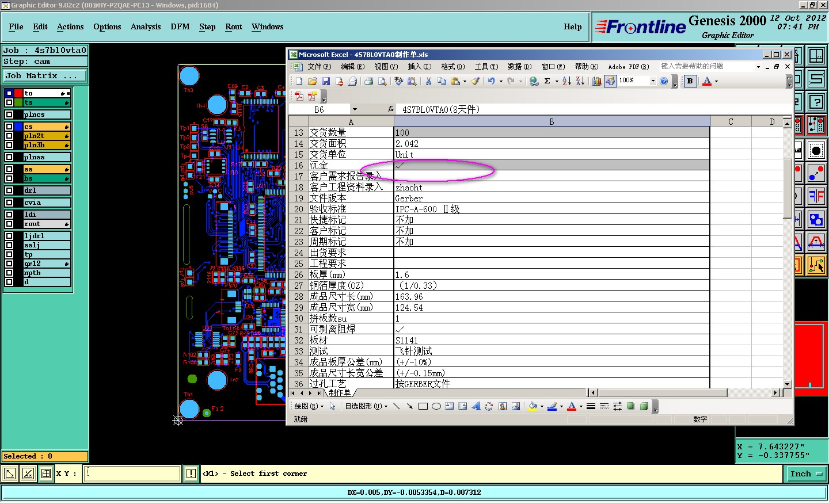Viewport: 829px width, 504px height.
Task: Open font color dropdown arrow in Excel toolbar
Action: [x=716, y=81]
